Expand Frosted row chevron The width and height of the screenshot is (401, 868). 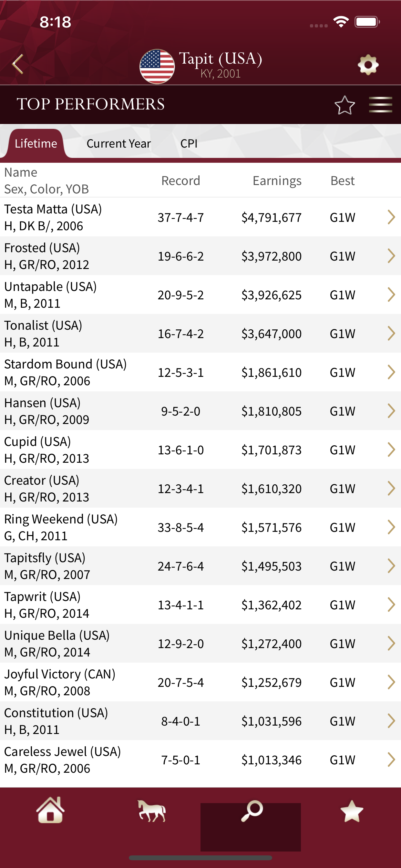(x=391, y=256)
